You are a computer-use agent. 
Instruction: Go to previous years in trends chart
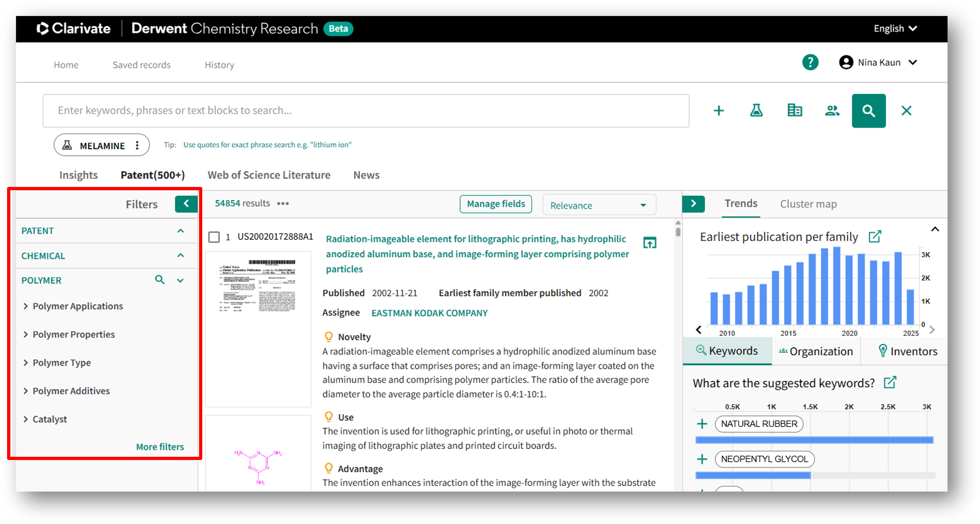pyautogui.click(x=698, y=329)
